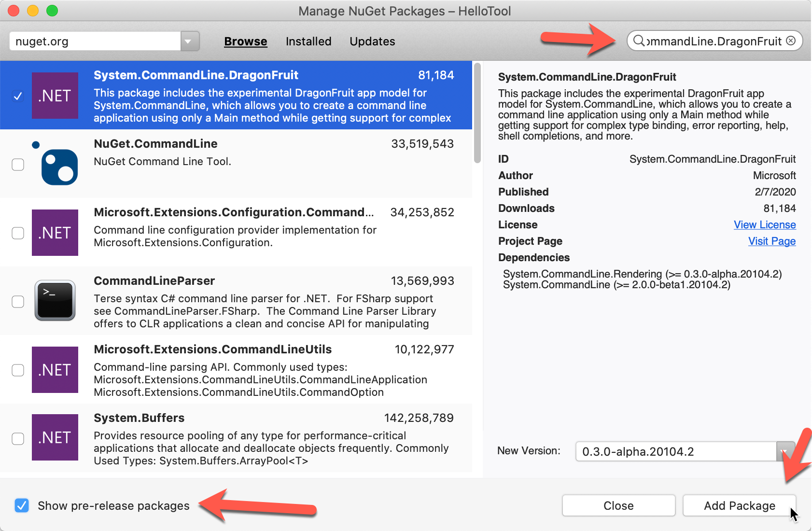Switch to the Installed tab

(308, 42)
